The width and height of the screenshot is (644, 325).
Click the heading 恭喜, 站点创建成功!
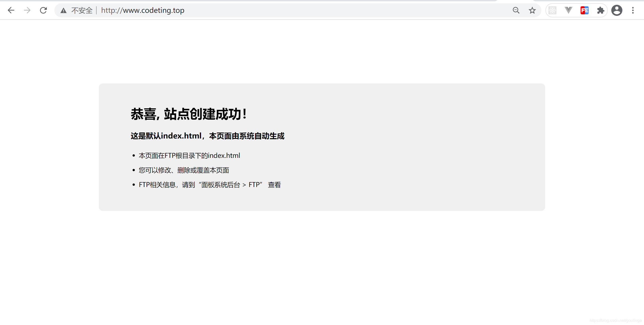pyautogui.click(x=189, y=114)
